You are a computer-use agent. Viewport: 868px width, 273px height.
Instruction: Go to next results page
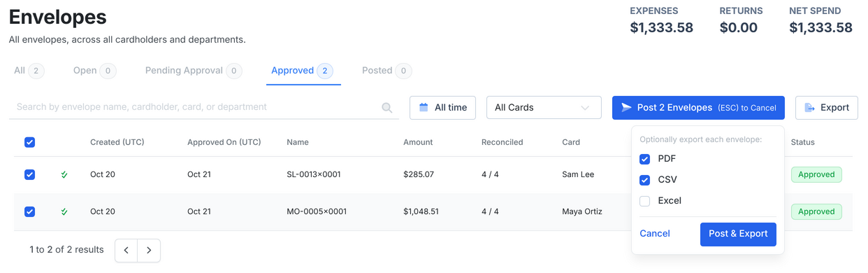pos(149,250)
